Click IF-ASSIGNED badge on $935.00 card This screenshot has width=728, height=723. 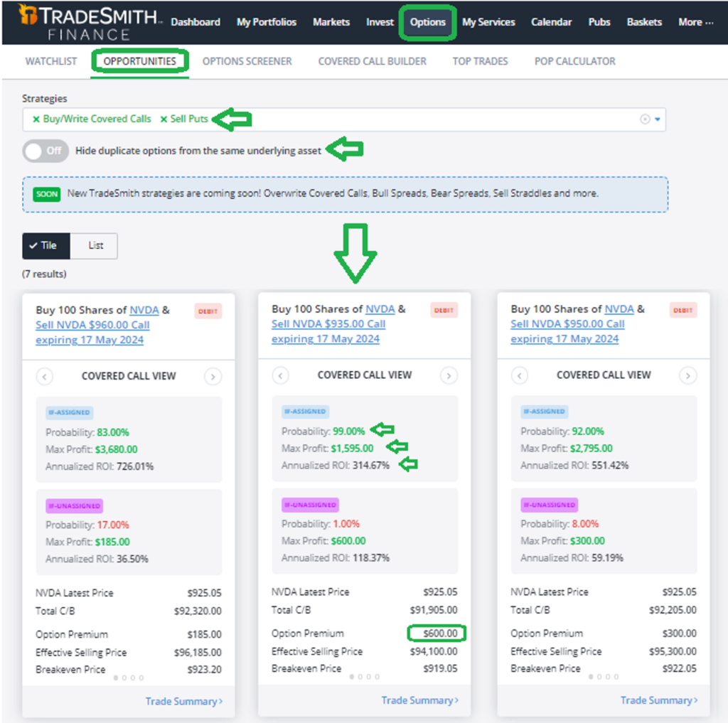[305, 412]
